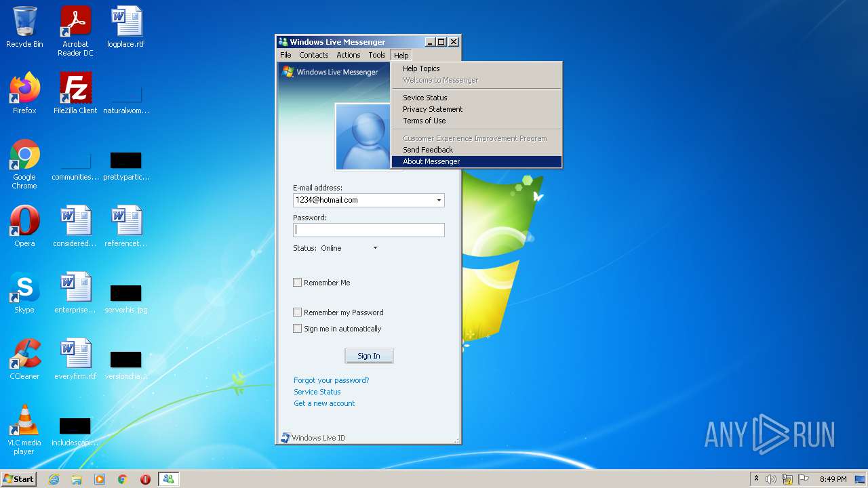868x488 pixels.
Task: Select Privacy Statement menu entry
Action: [477, 109]
